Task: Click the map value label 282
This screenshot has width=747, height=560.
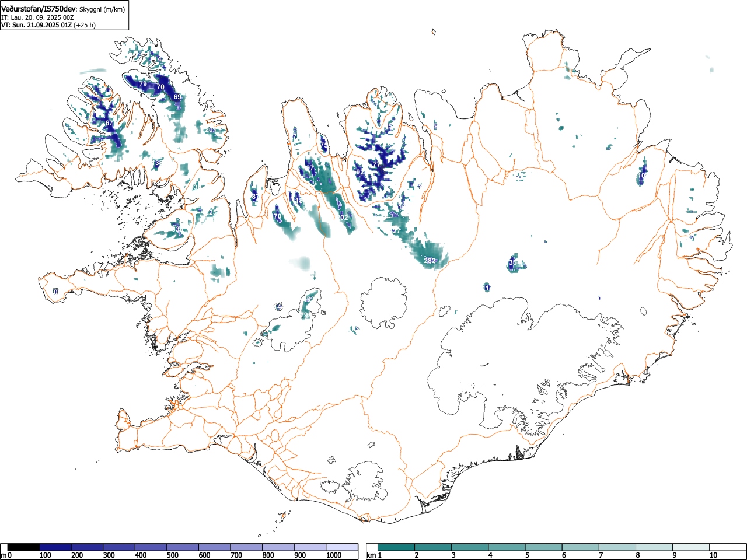Action: [x=430, y=261]
